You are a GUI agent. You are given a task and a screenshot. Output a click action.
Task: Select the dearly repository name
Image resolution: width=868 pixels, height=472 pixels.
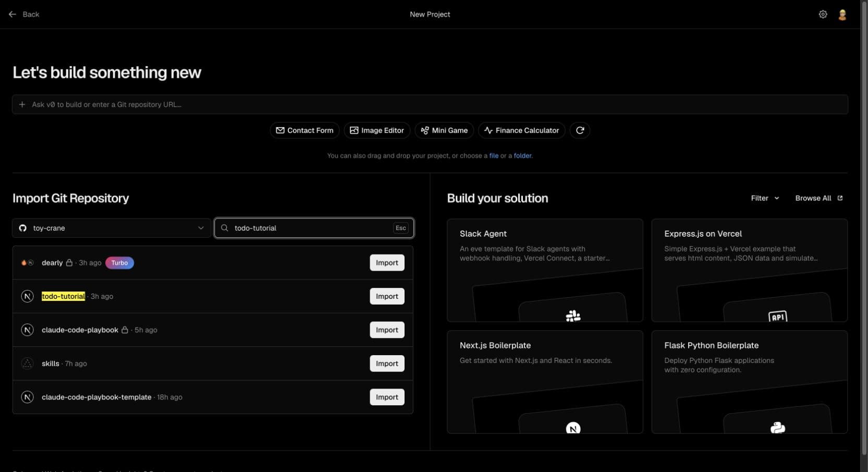52,263
